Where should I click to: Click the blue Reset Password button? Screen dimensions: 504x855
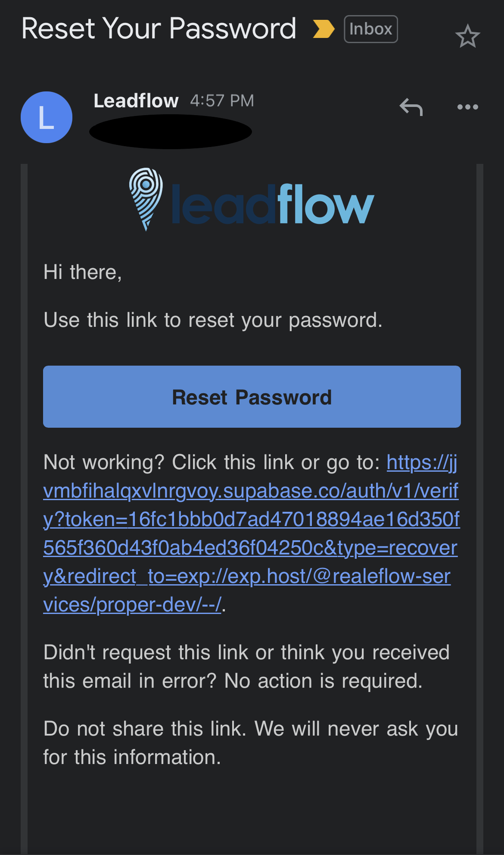tap(252, 397)
